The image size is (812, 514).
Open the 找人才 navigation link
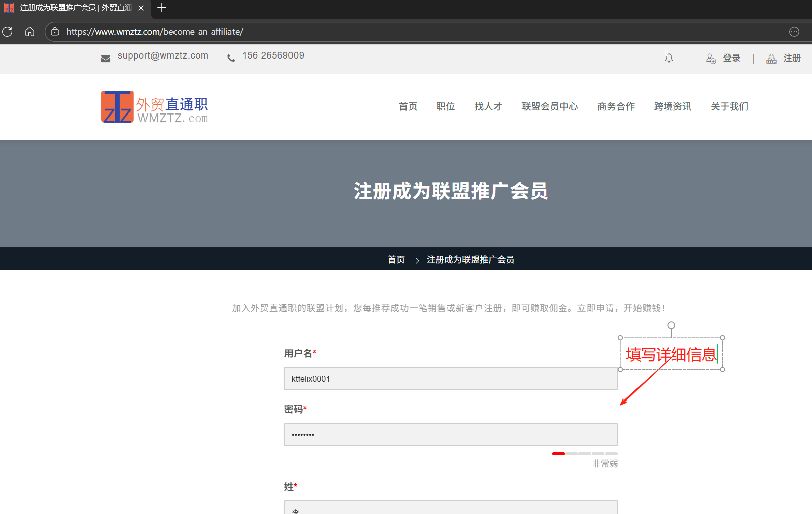click(x=488, y=106)
